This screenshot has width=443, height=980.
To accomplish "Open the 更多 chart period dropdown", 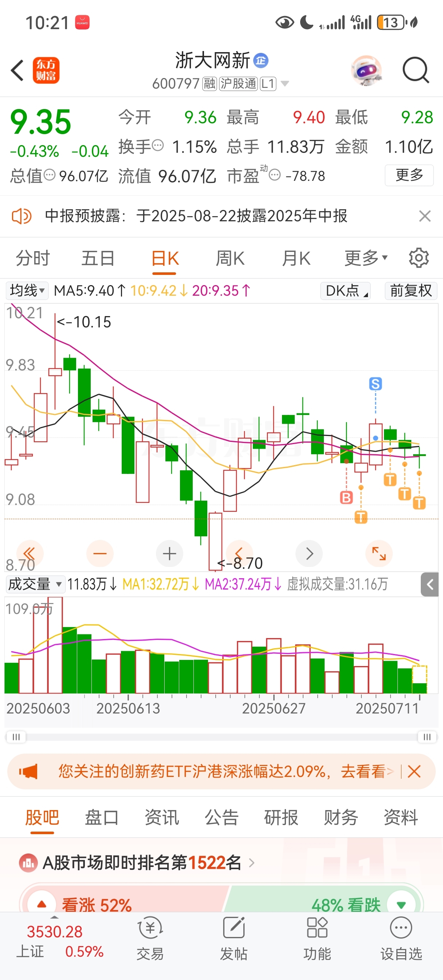I will point(366,258).
